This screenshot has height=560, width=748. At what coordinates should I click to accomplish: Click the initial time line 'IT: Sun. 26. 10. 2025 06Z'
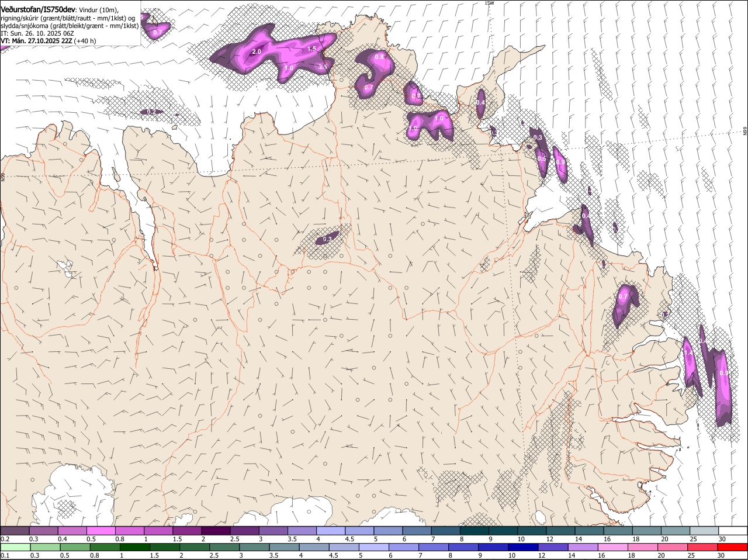37,33
